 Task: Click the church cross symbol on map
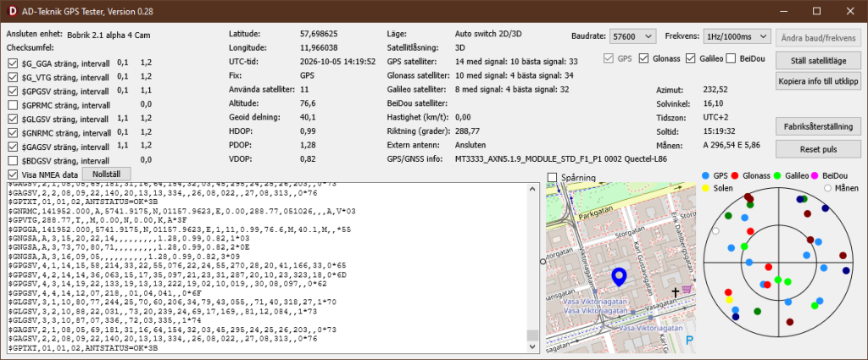675,291
